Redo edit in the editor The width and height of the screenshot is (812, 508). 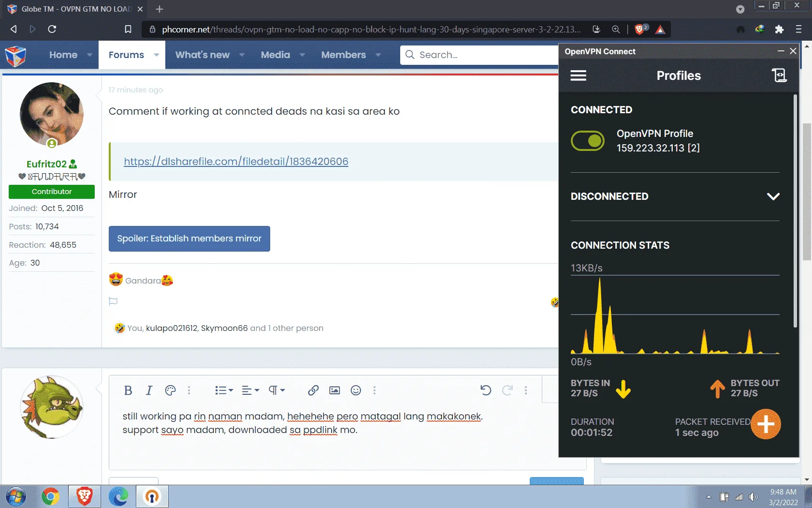pos(507,390)
